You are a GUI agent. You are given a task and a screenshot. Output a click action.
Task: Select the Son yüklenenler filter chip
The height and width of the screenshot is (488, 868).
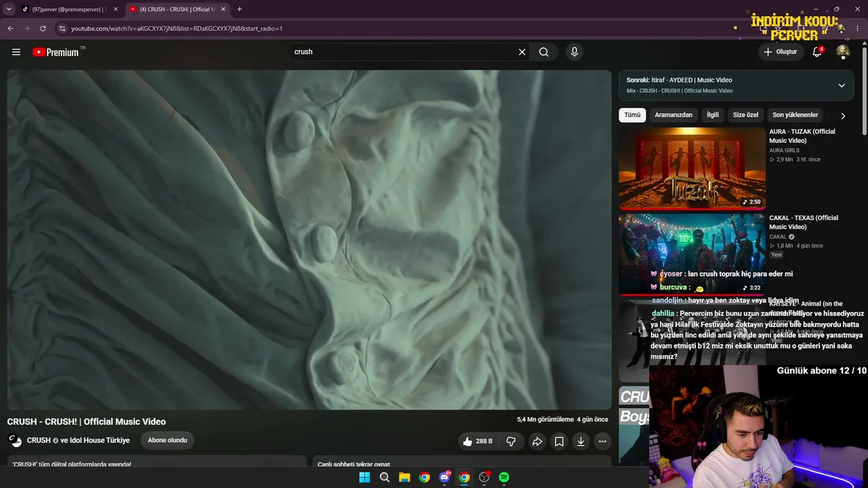pos(795,115)
